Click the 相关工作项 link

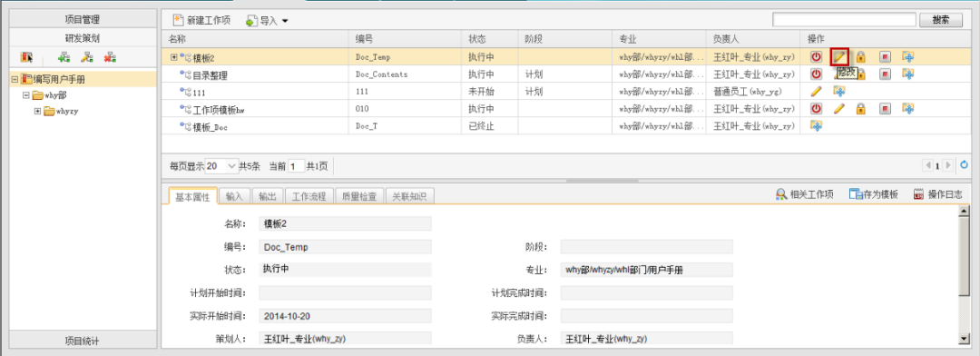click(804, 194)
